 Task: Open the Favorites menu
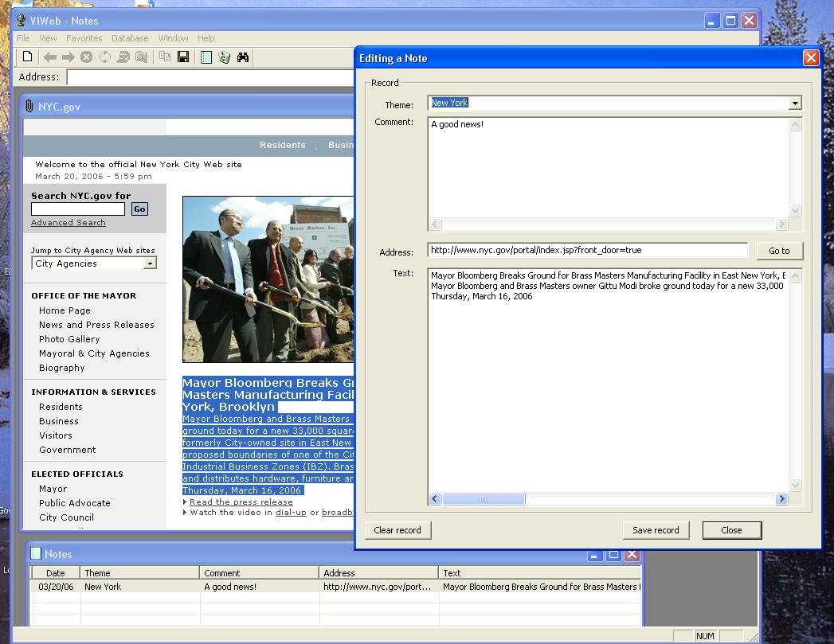coord(84,38)
